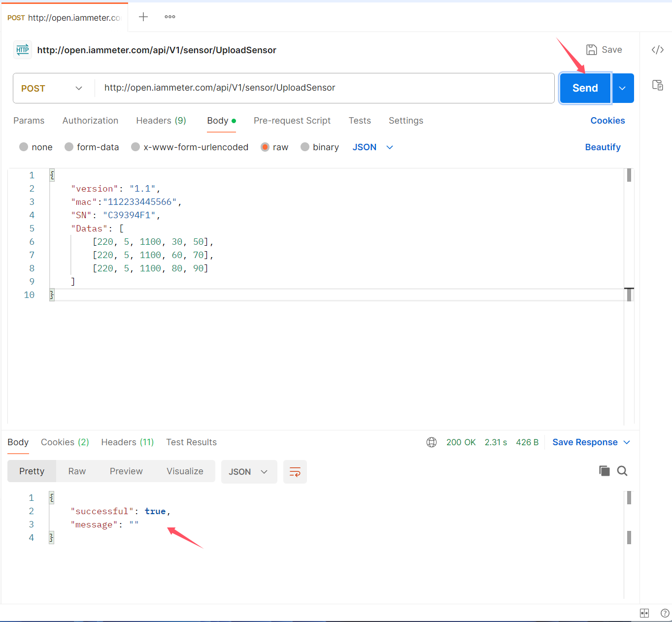Open the response Body tab
Screen dimensions: 672x622
click(x=18, y=442)
